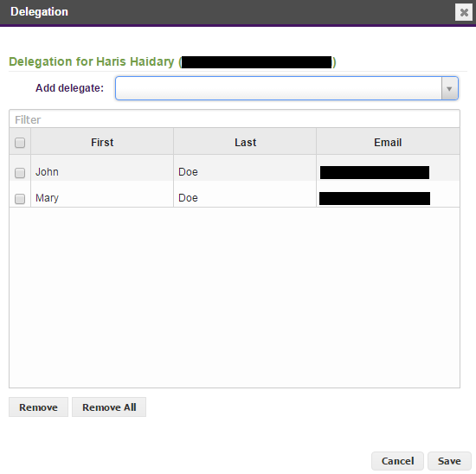476x474 pixels.
Task: Sort by the Last column header
Action: (x=245, y=142)
